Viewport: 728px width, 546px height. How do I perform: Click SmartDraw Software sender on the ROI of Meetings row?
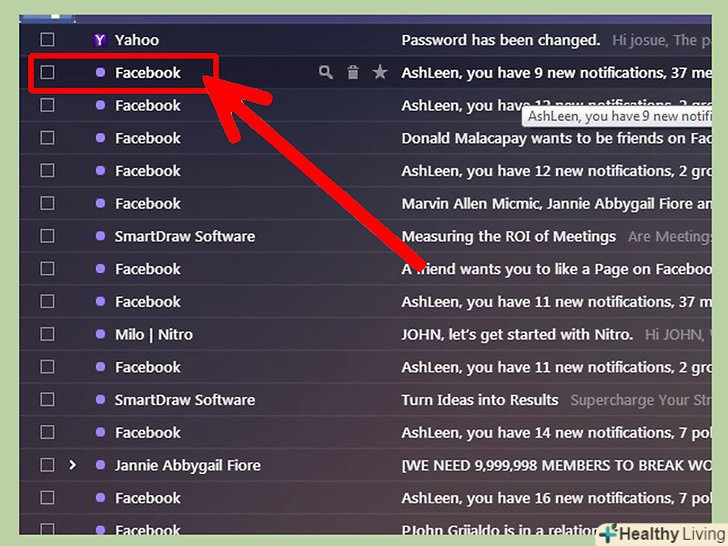tap(185, 236)
